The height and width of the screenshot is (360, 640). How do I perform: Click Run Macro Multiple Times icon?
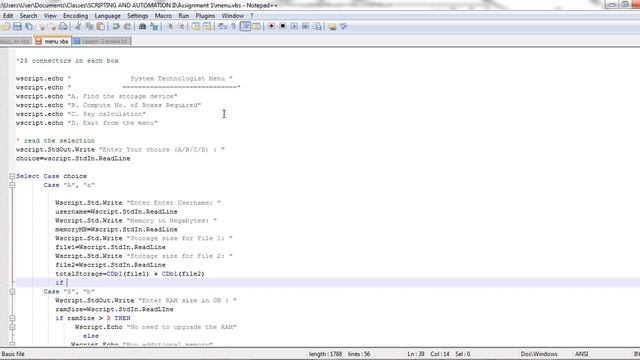coord(305,27)
